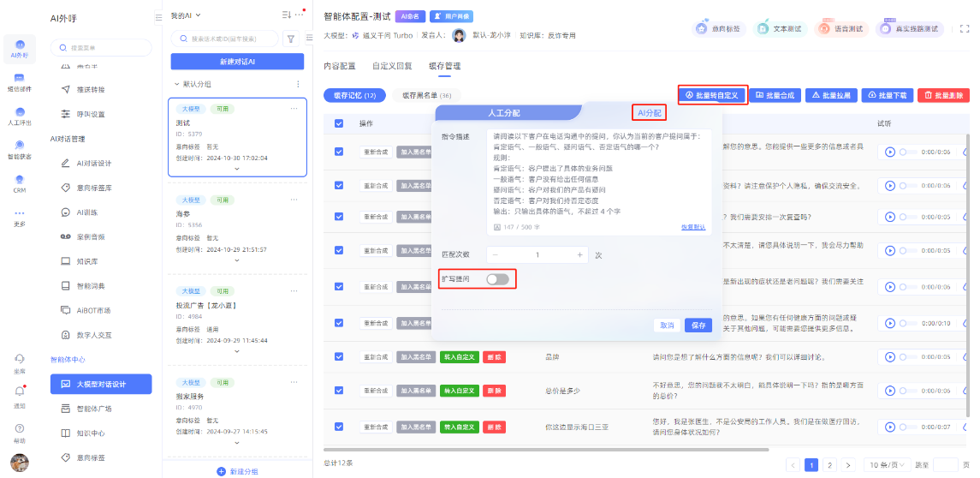
Task: Open the 通知 notification bell
Action: click(19, 393)
